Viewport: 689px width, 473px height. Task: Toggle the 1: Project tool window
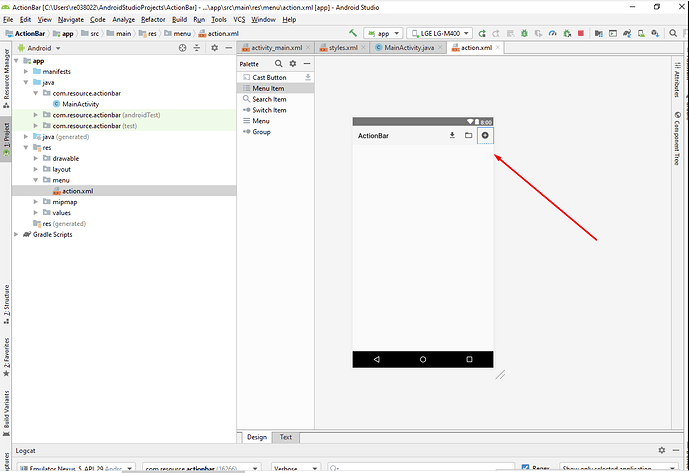point(6,139)
